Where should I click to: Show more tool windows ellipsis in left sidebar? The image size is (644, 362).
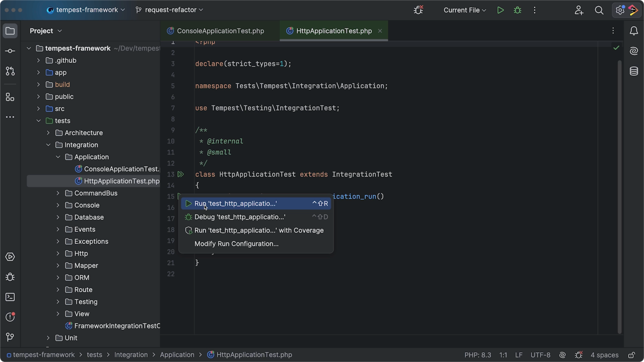tap(10, 117)
